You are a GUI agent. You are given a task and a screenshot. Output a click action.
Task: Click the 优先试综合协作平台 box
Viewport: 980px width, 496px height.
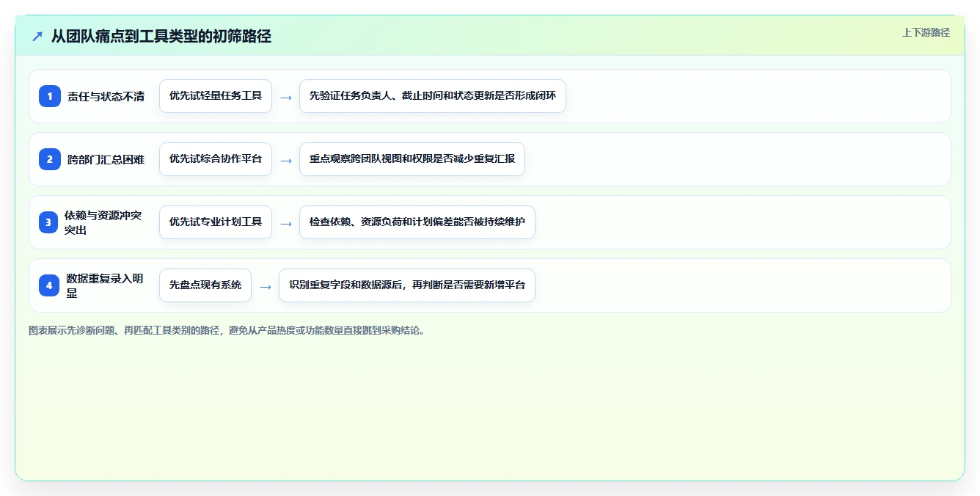tap(216, 159)
